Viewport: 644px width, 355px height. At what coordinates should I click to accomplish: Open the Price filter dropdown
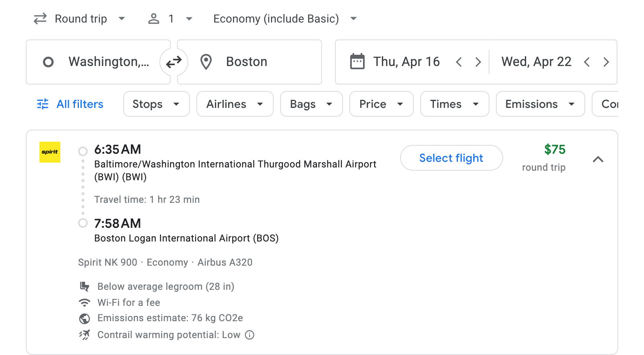(x=382, y=104)
